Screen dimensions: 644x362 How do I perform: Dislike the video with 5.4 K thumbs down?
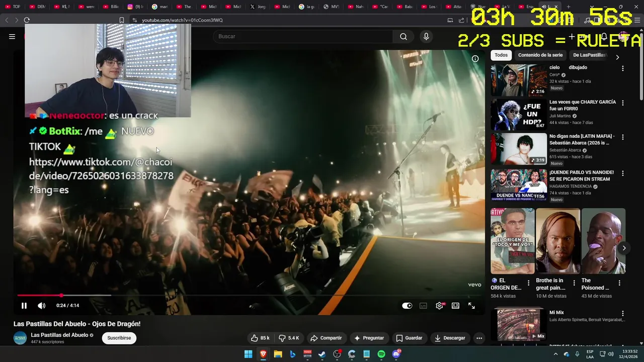pyautogui.click(x=289, y=338)
